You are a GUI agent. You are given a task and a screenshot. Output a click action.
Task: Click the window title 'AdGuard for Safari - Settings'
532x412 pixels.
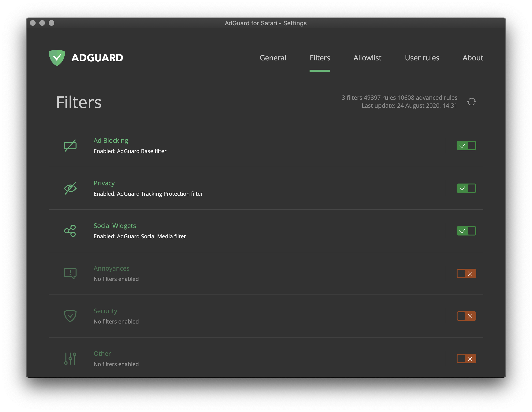(266, 23)
